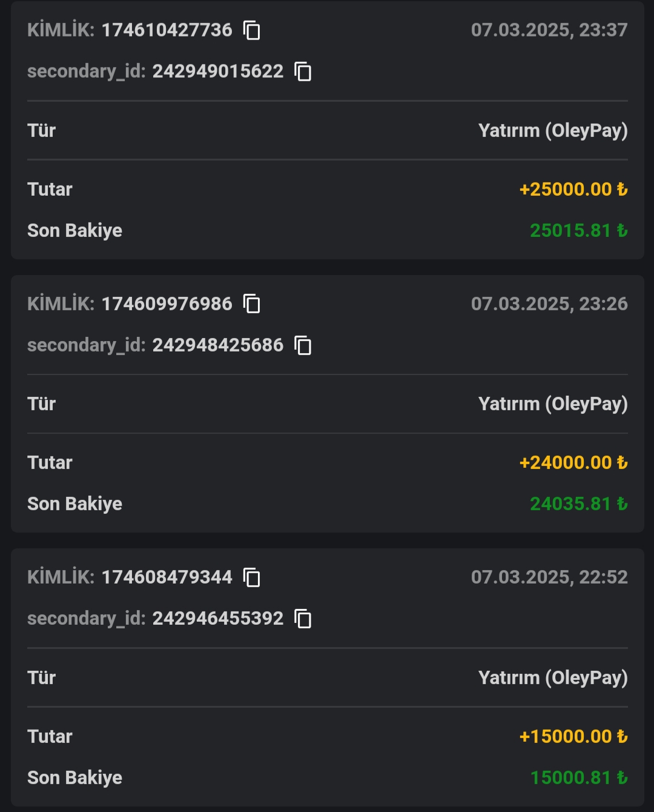Select the KİMLİK number 174610427736
The width and height of the screenshot is (654, 812).
click(167, 30)
